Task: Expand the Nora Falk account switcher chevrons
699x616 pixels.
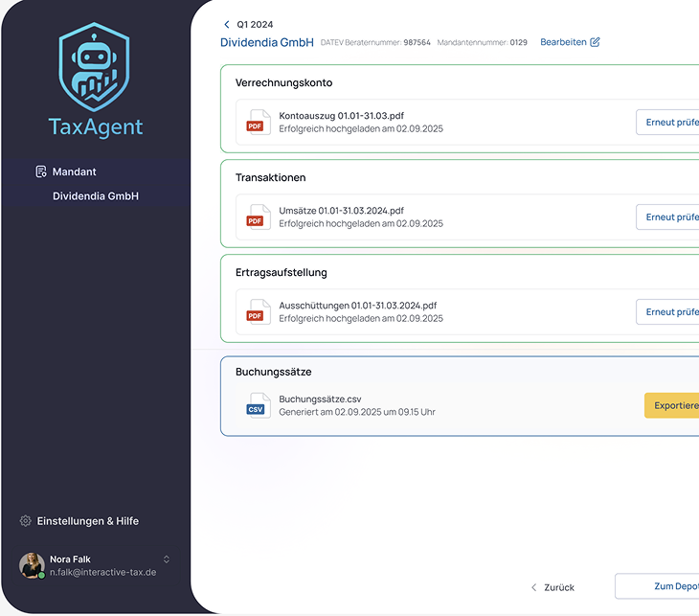Action: [x=167, y=559]
